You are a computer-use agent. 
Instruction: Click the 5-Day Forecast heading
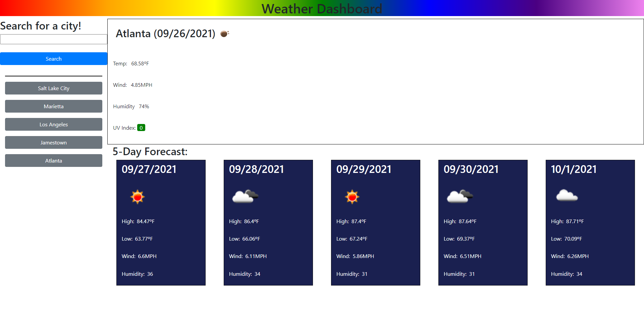(150, 151)
